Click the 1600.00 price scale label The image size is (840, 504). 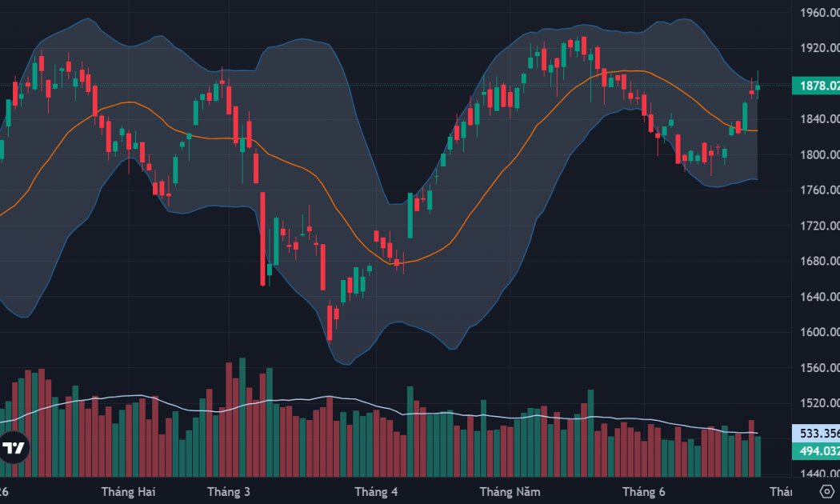pyautogui.click(x=820, y=332)
